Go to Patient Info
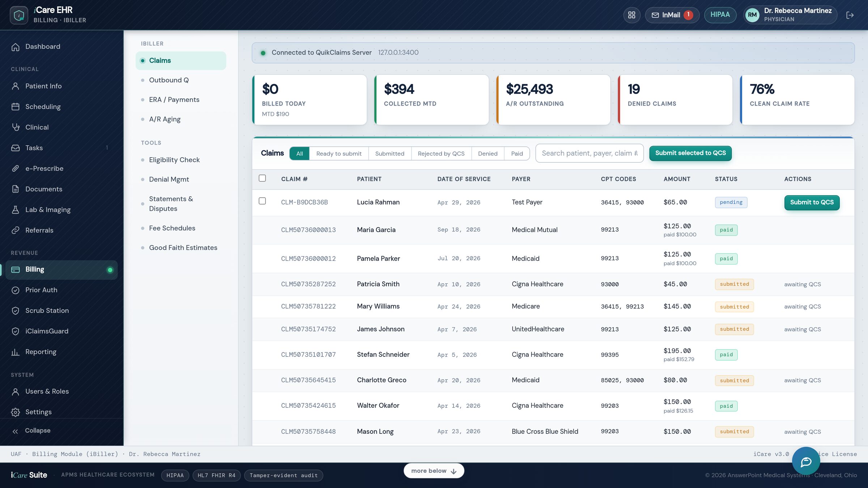The width and height of the screenshot is (868, 488). (x=61, y=86)
